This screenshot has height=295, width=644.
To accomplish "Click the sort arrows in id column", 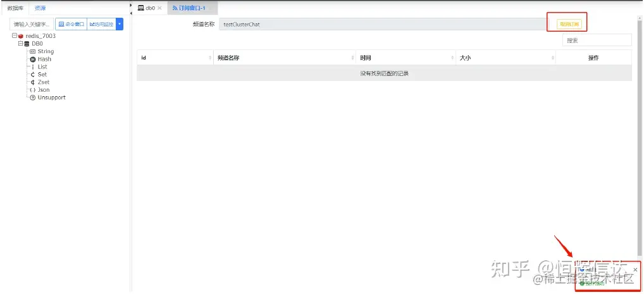I will [x=210, y=58].
